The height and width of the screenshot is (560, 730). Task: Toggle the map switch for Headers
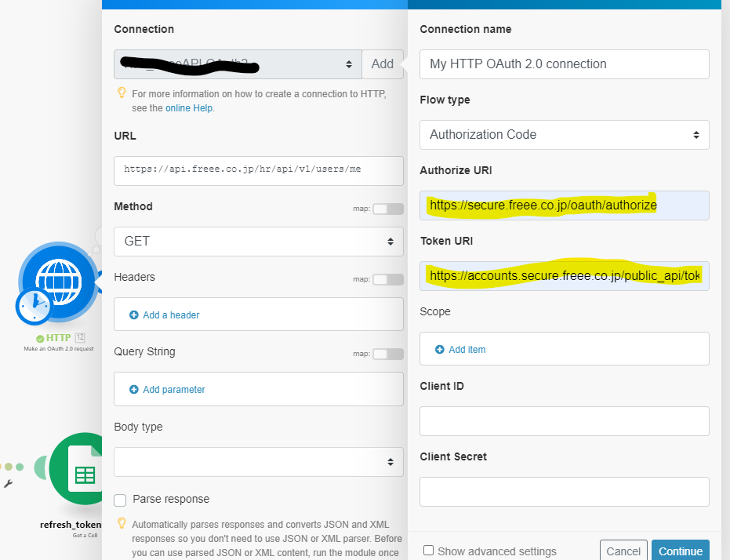388,279
